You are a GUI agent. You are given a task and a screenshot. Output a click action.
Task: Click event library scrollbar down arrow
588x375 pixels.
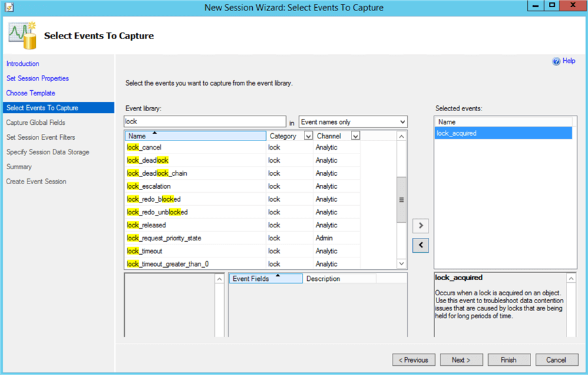[x=401, y=264]
